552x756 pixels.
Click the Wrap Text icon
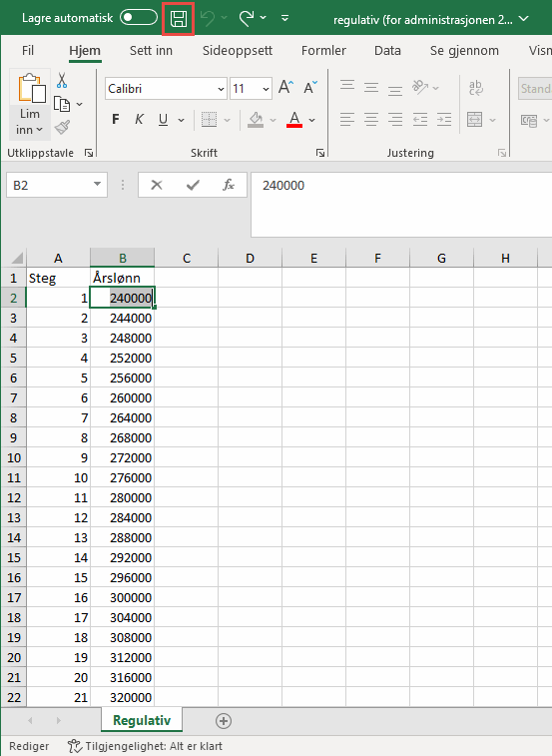point(475,88)
